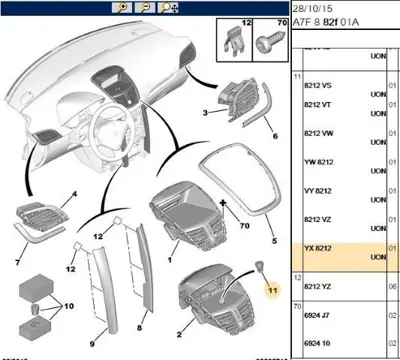The width and height of the screenshot is (400, 360).
Task: Click reference cell 70 in parts table
Action: point(297,306)
